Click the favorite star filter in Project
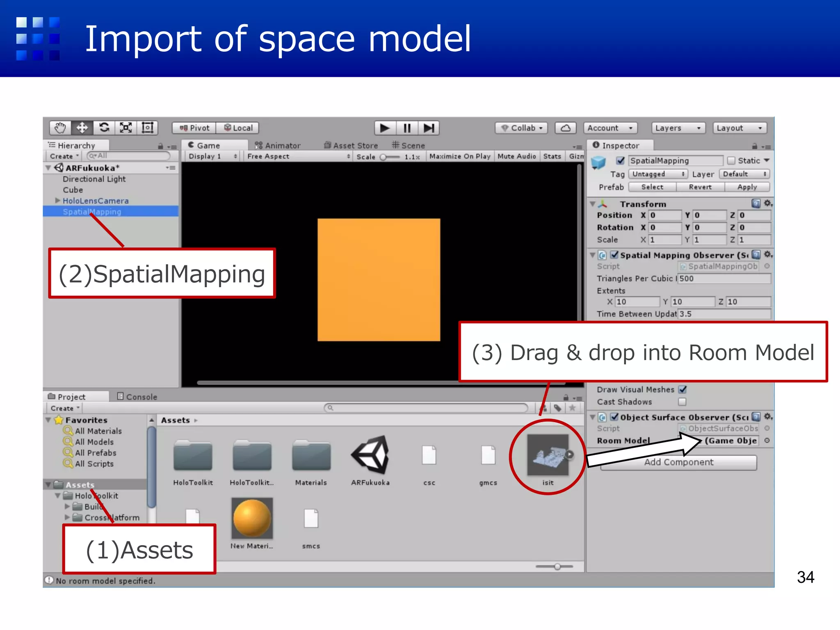840x630 pixels. (x=572, y=408)
